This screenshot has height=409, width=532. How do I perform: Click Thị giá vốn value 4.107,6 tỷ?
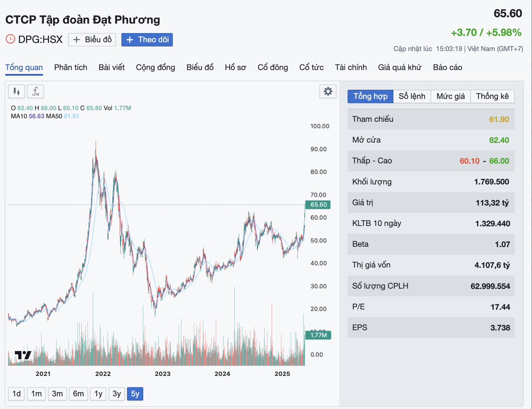(492, 265)
